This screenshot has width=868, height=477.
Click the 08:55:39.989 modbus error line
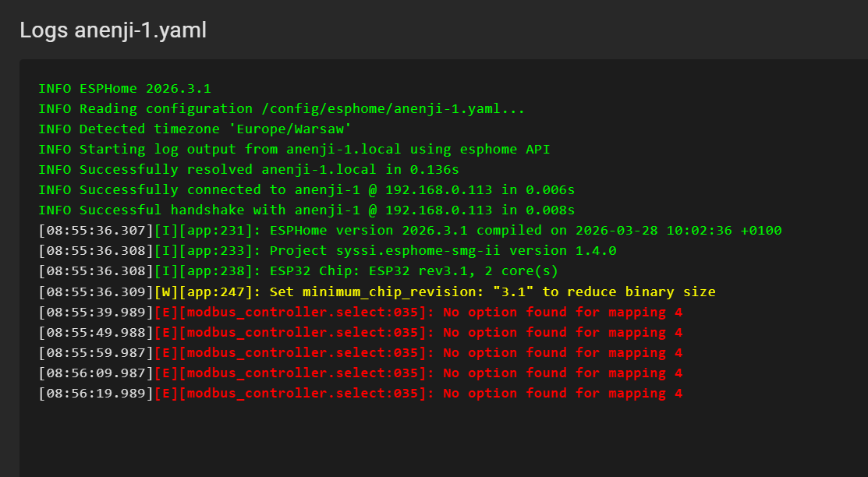[x=360, y=313]
